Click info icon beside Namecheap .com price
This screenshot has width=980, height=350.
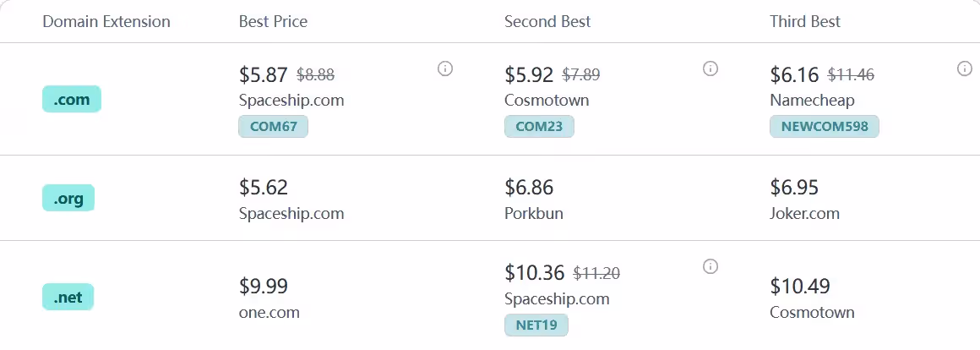click(965, 68)
